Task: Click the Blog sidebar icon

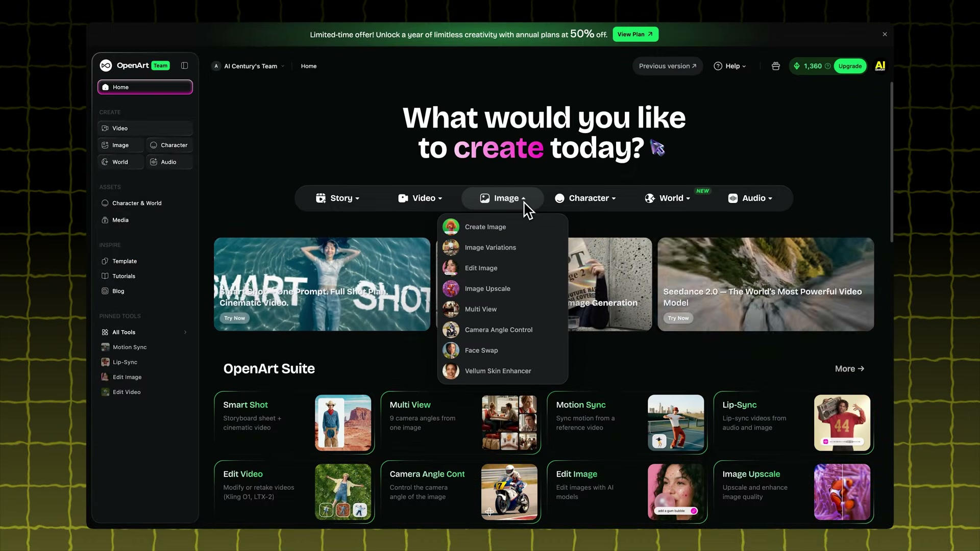Action: tap(105, 291)
